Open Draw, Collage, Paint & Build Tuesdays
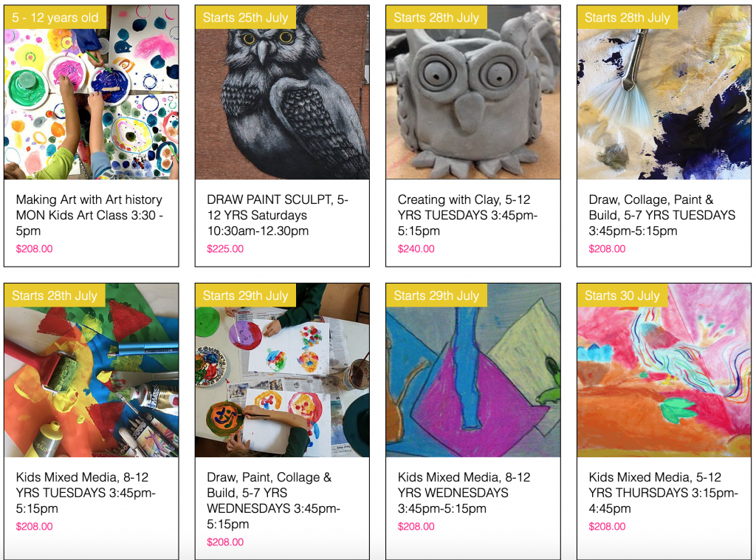Image resolution: width=756 pixels, height=560 pixels. pyautogui.click(x=662, y=215)
